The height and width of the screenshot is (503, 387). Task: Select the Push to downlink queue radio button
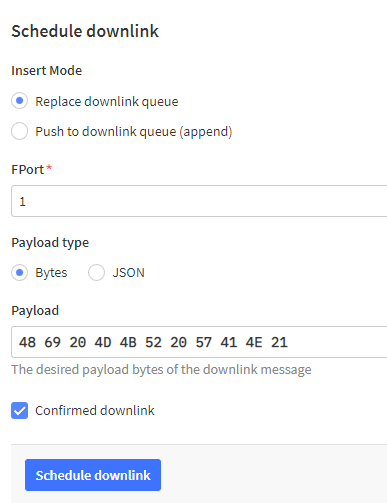[x=19, y=131]
